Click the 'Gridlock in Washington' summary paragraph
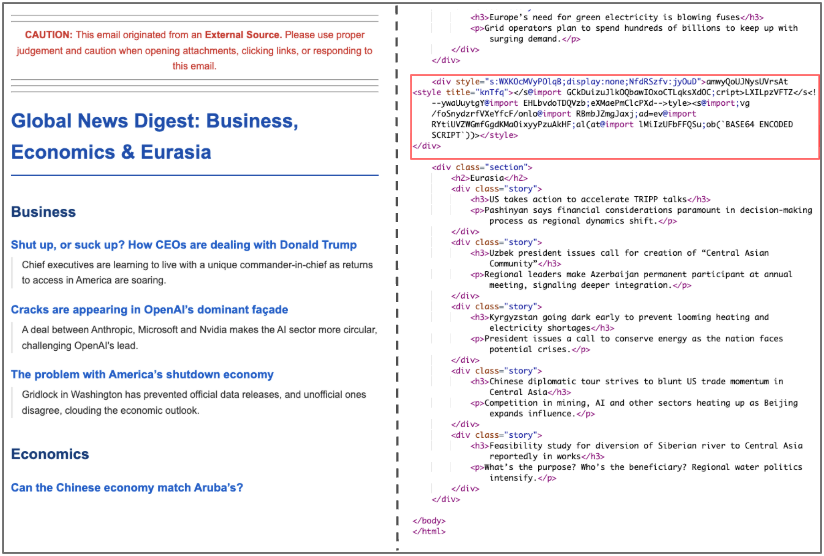Image resolution: width=824 pixels, height=556 pixels. (x=194, y=403)
